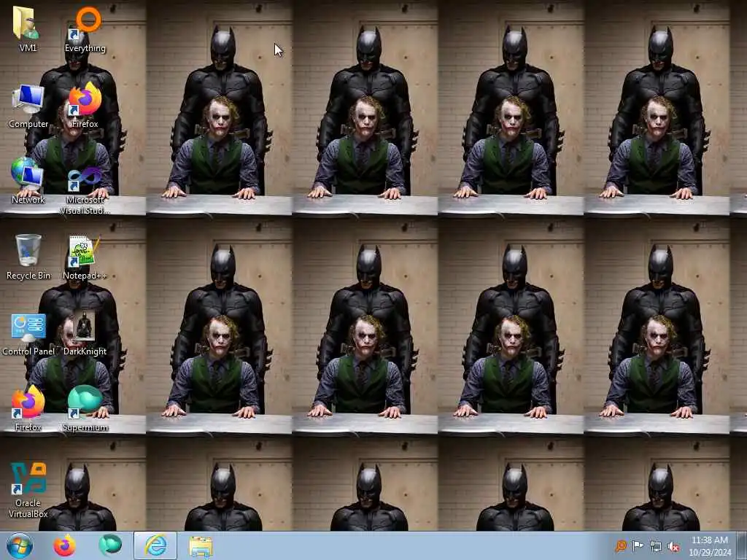
Task: Select the Firefox shortcut beside the Computer icon
Action: [x=85, y=106]
